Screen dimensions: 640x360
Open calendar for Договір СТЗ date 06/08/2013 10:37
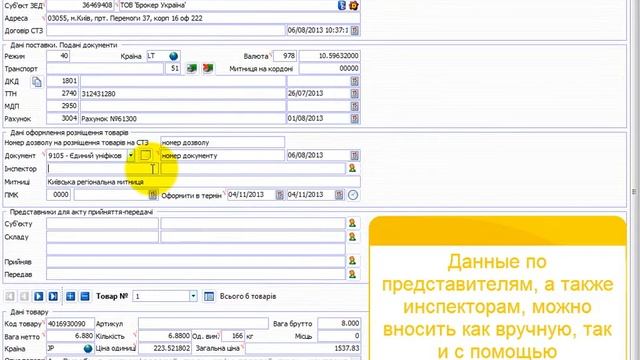point(355,31)
